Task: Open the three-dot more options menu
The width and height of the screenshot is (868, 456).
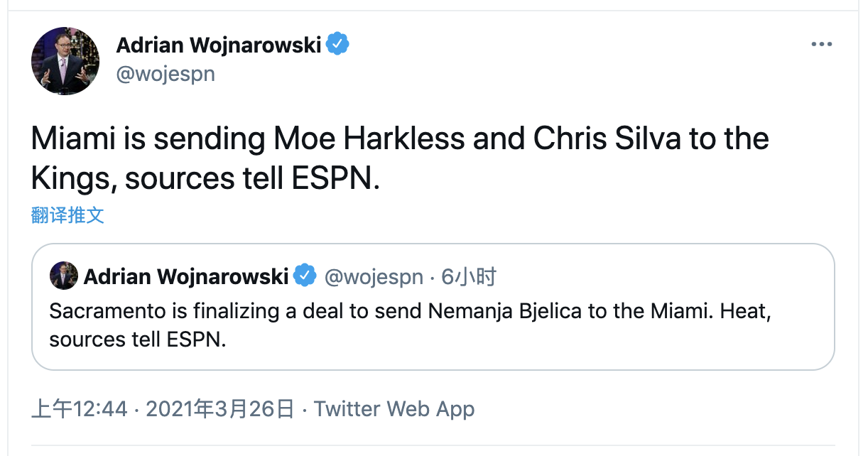Action: tap(821, 44)
